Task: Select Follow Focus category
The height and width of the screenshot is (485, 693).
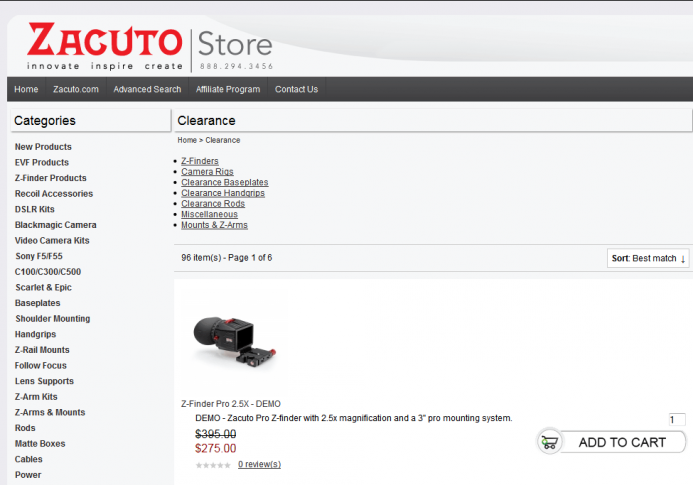Action: click(40, 365)
